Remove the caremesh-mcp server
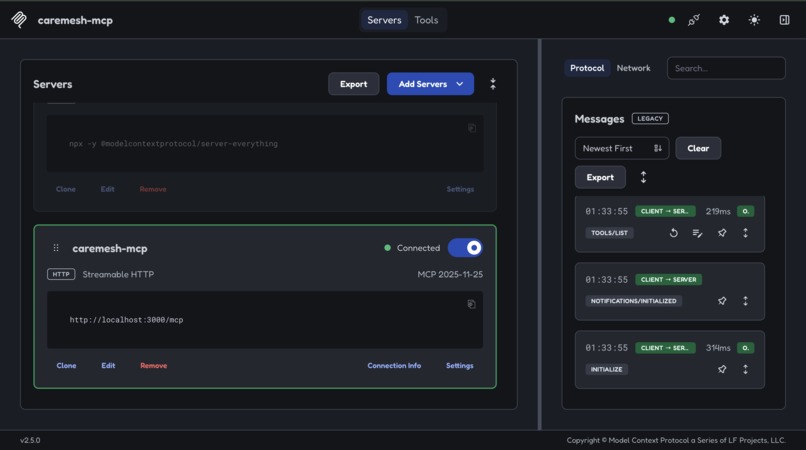 (x=154, y=366)
